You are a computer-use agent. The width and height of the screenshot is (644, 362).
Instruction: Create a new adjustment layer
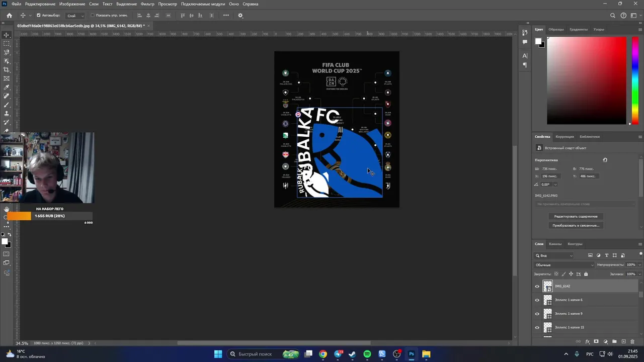pos(605,342)
